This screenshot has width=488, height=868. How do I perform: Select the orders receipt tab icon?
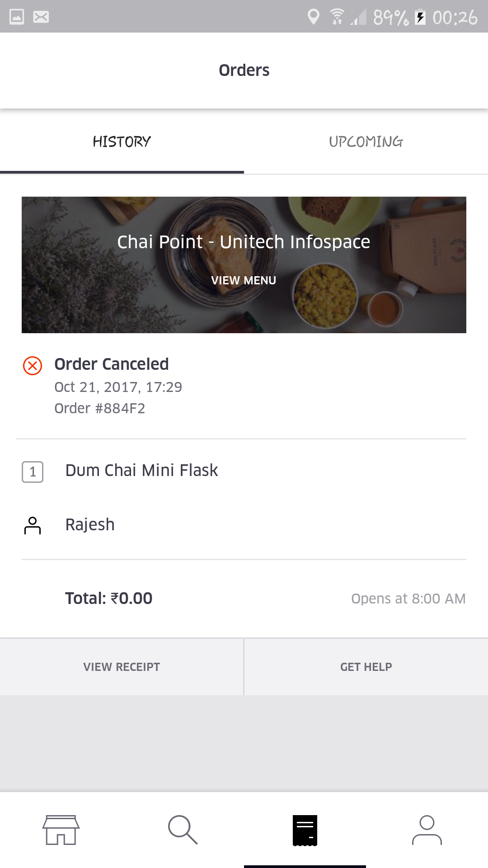tap(305, 830)
